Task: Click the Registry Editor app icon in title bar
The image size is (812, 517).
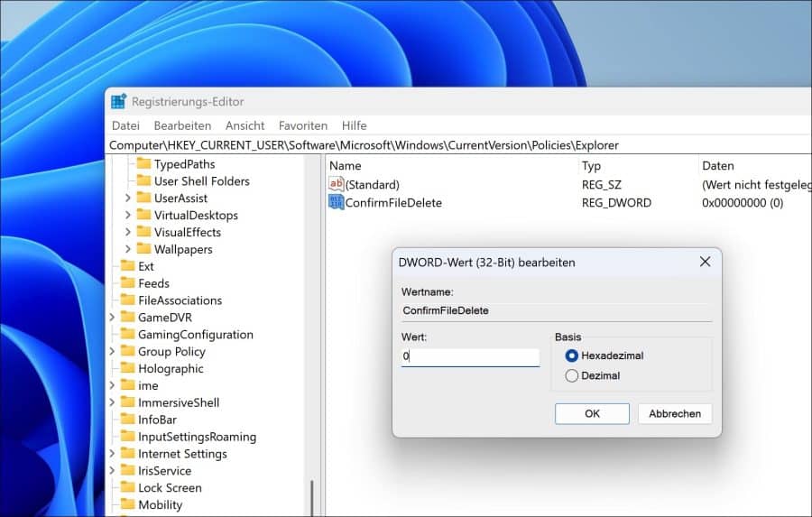Action: [119, 102]
